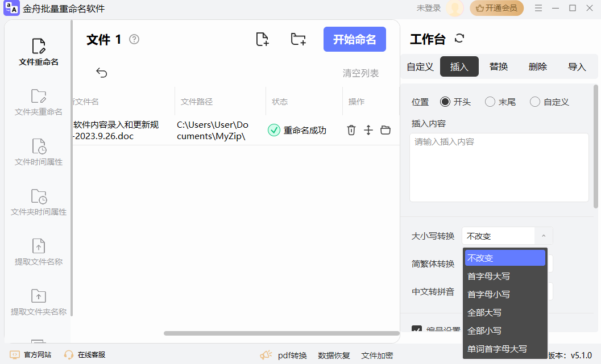Switch to the 导入 import tab
Viewport: 601px width, 364px height.
[577, 66]
